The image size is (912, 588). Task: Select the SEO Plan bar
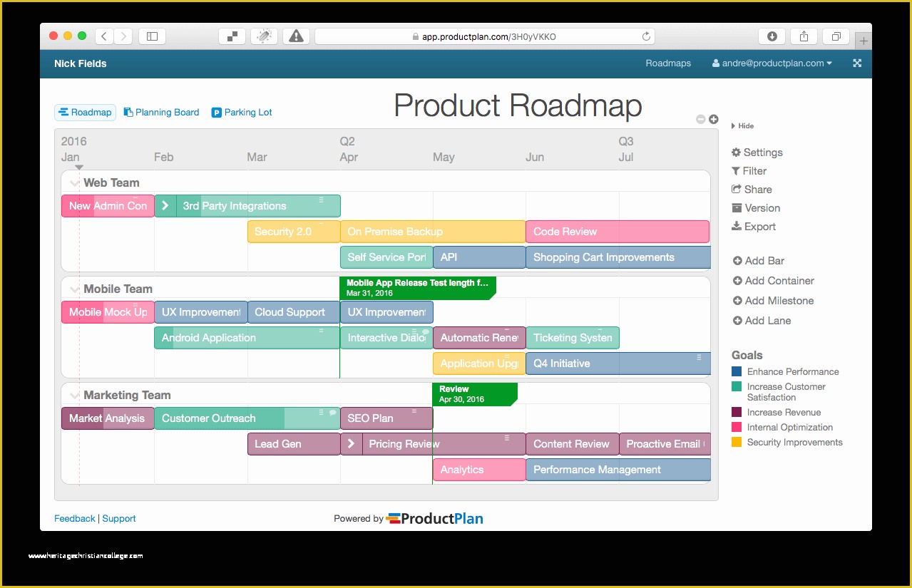tap(386, 418)
